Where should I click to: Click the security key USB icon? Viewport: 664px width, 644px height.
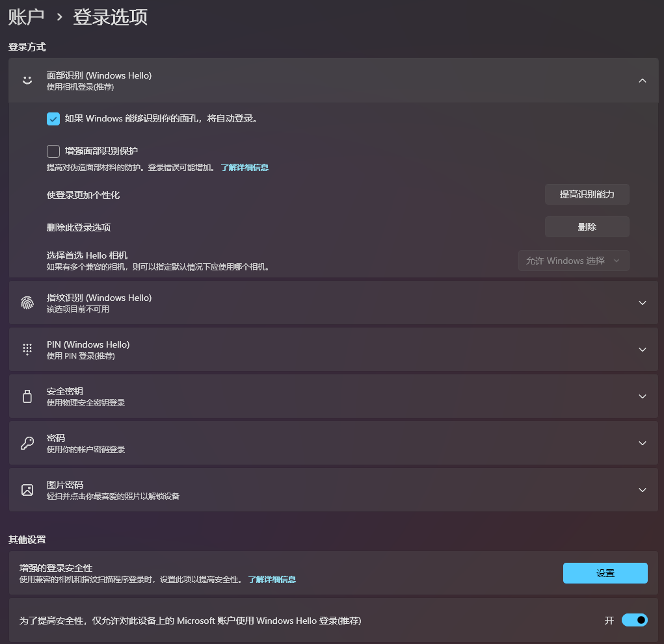pos(27,396)
